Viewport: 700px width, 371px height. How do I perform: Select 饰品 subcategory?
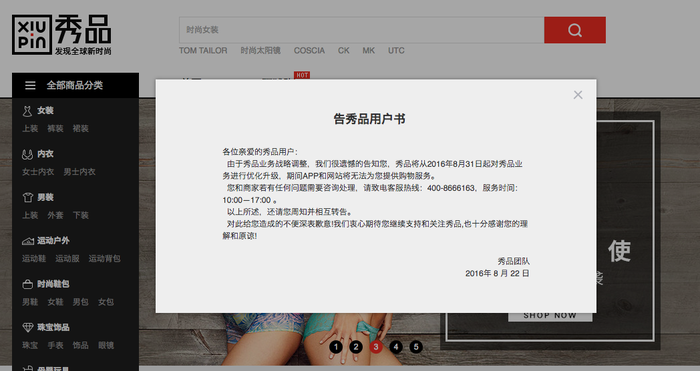click(x=80, y=346)
